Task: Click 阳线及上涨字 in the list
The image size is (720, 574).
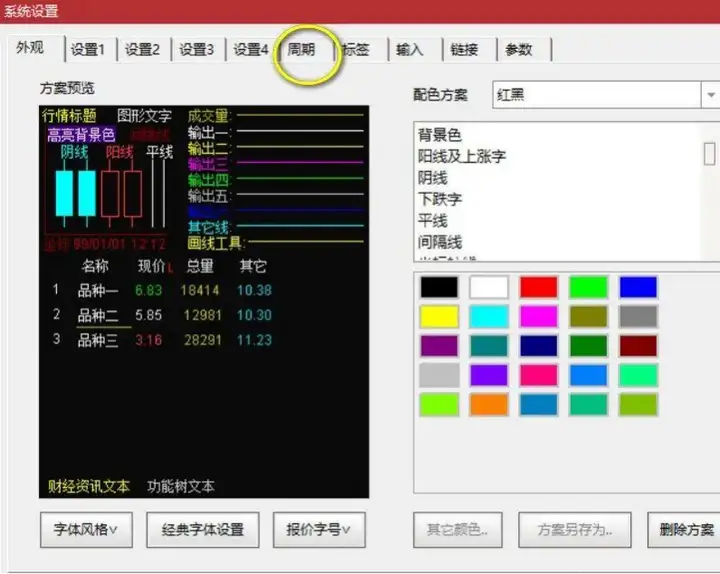Action: tap(462, 156)
